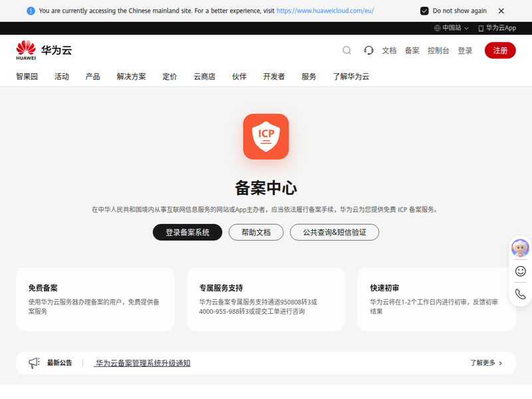Image resolution: width=532 pixels, height=399 pixels.
Task: Click the smiley feedback icon
Action: [x=520, y=271]
